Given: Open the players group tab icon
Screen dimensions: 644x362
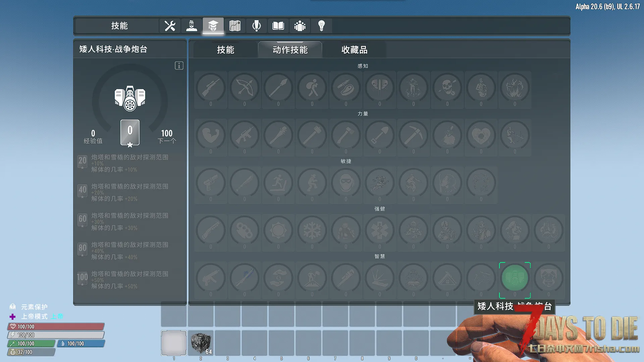Looking at the screenshot, I should pos(300,26).
